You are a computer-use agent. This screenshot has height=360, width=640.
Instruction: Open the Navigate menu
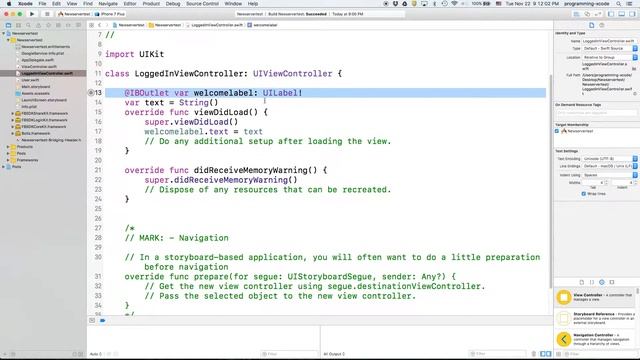coord(108,4)
